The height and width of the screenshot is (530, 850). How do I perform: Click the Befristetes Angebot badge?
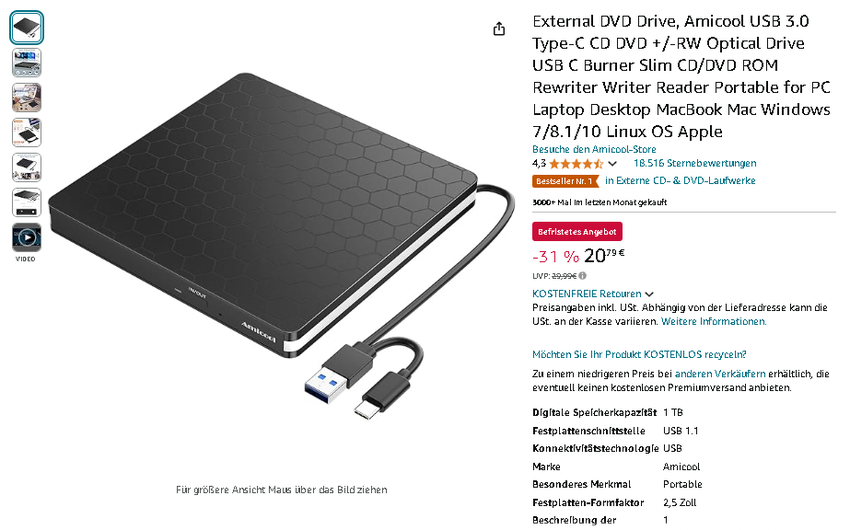577,231
